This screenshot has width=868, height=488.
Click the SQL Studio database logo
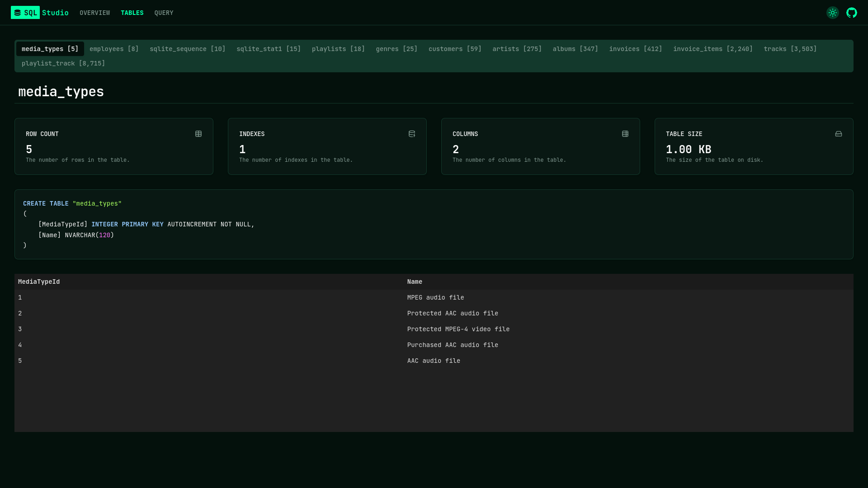[18, 13]
